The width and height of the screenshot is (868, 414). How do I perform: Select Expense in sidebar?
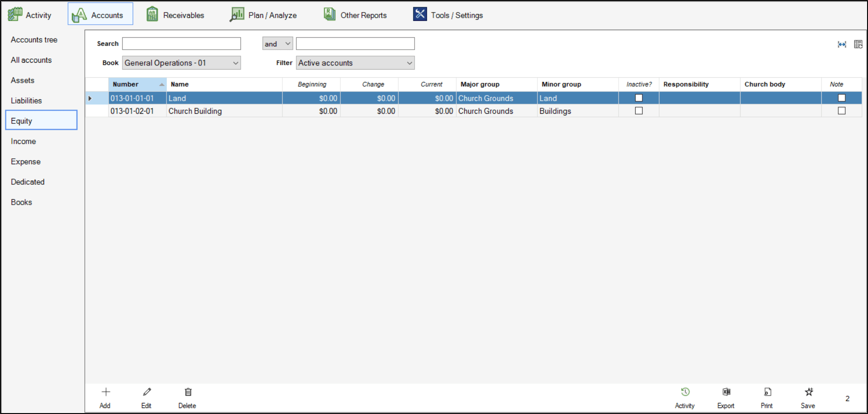point(26,162)
